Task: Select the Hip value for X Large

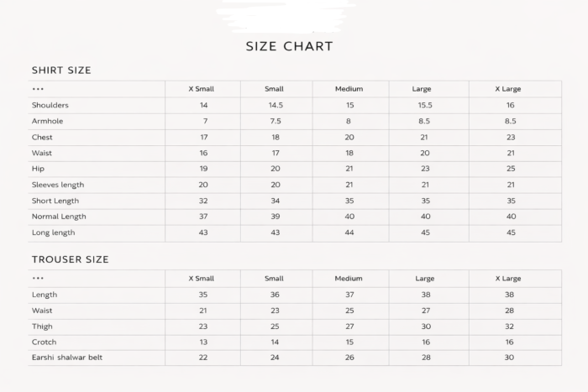Action: tap(510, 169)
